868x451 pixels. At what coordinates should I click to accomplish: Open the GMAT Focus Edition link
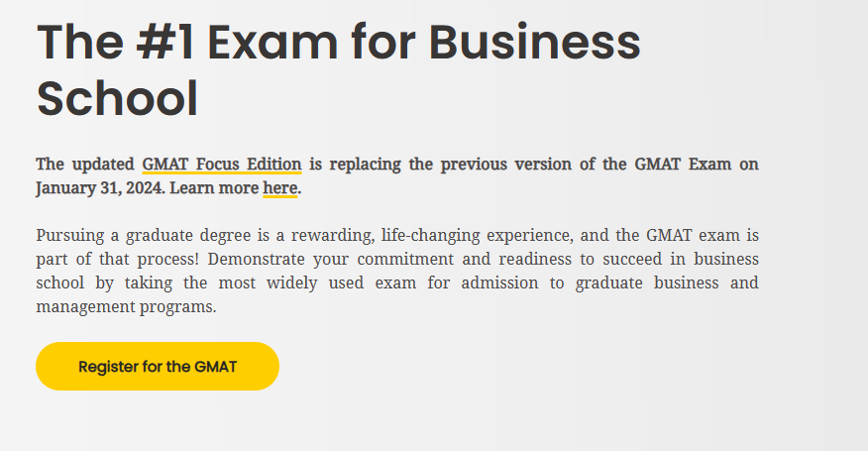221,165
